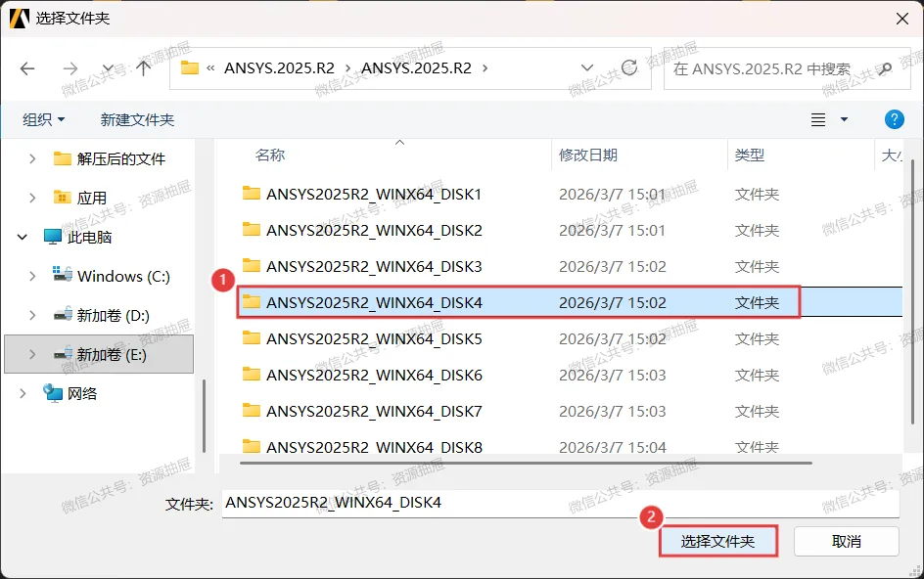Cancel the dialog with 取消

coord(847,541)
